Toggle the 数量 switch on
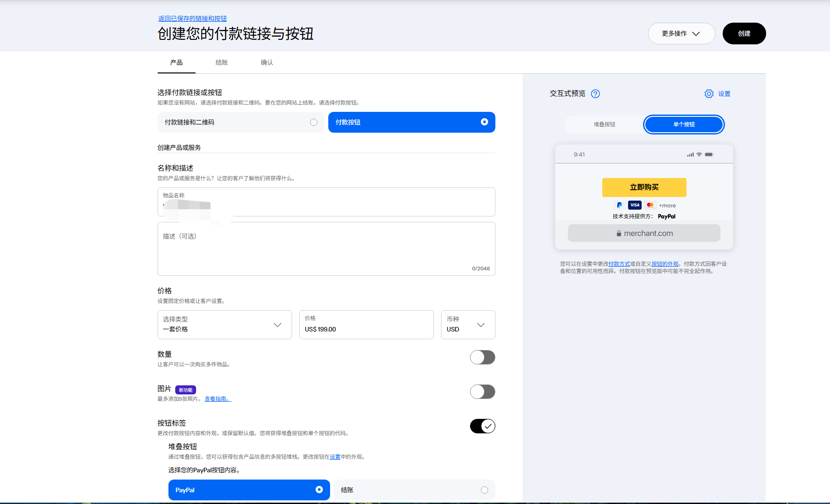The image size is (830, 504). [483, 357]
